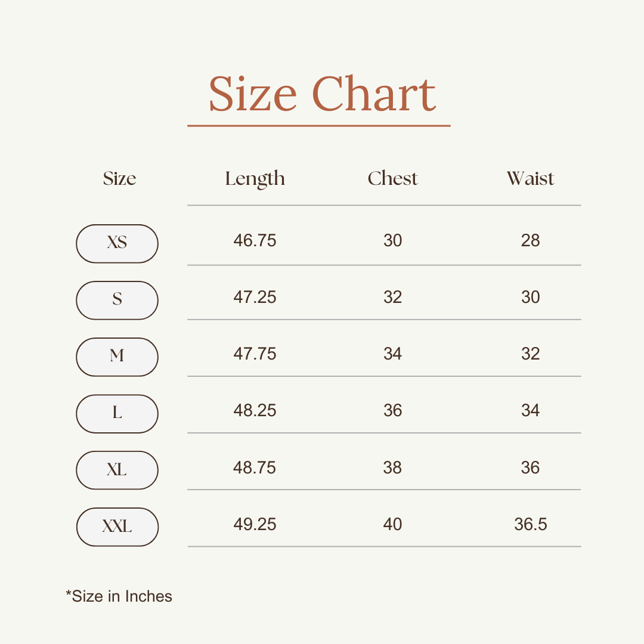Click the XXL length value 49.25
This screenshot has height=644, width=644.
click(255, 524)
